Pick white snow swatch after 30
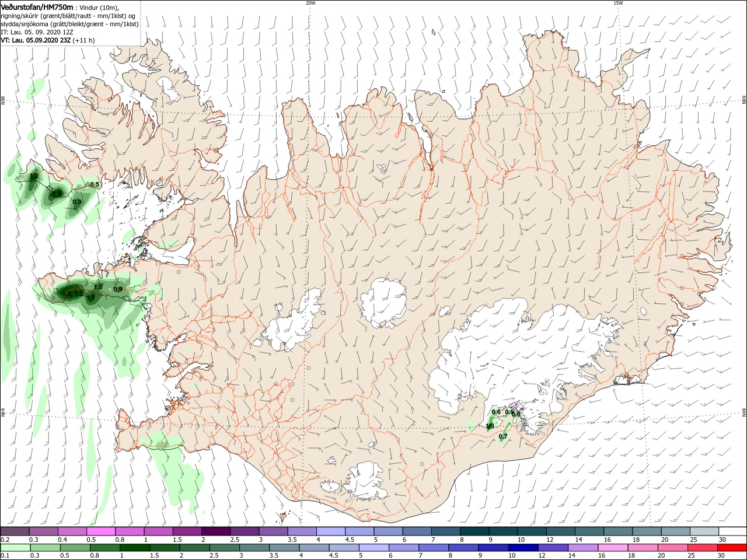Screen dimensions: 747x560 click(x=732, y=531)
